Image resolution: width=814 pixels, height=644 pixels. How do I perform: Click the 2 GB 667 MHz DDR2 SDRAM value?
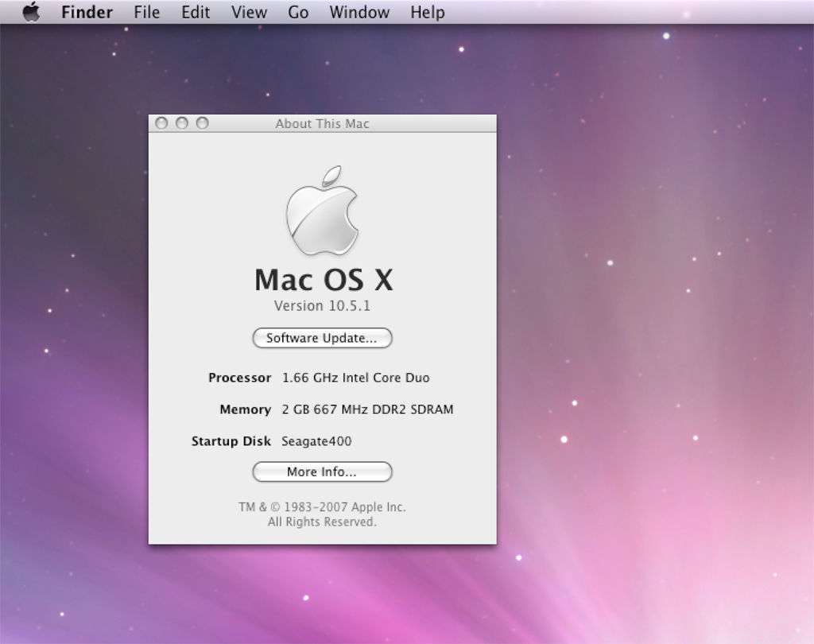coord(367,409)
